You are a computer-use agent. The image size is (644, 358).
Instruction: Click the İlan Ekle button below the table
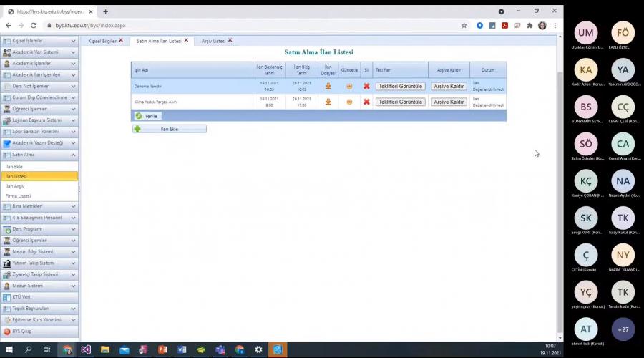point(169,129)
